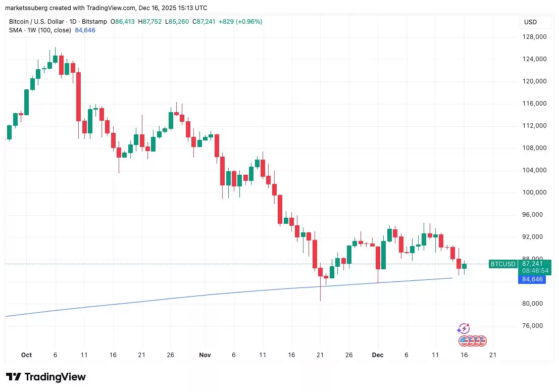The width and height of the screenshot is (559, 392).
Task: Select the Nov label on the time axis
Action: pos(205,355)
